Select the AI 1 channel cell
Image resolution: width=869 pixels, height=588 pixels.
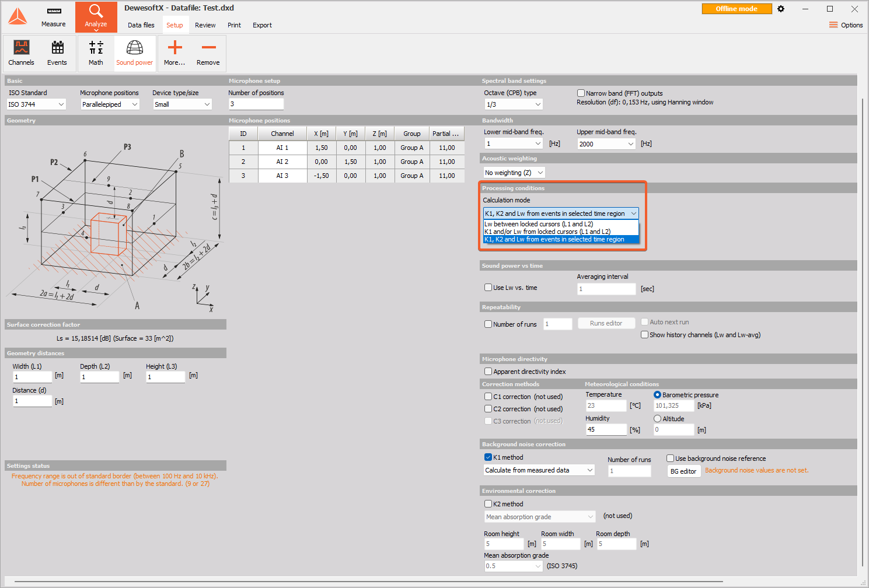282,148
